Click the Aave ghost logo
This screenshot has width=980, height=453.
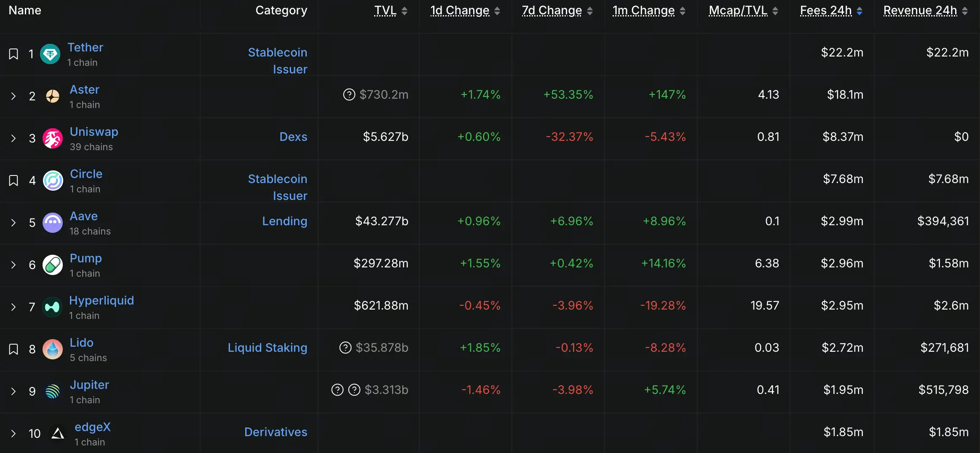tap(53, 223)
